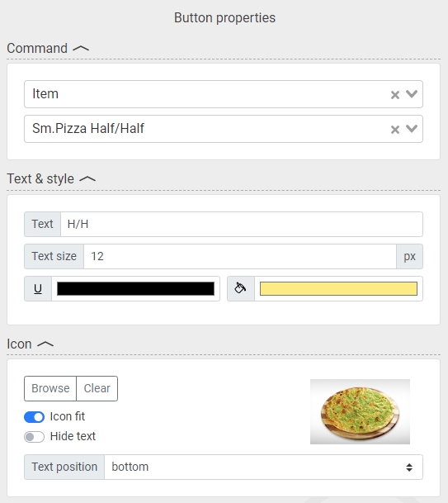Clear the Item command selection
Screen dimensions: 448x503
click(x=395, y=95)
